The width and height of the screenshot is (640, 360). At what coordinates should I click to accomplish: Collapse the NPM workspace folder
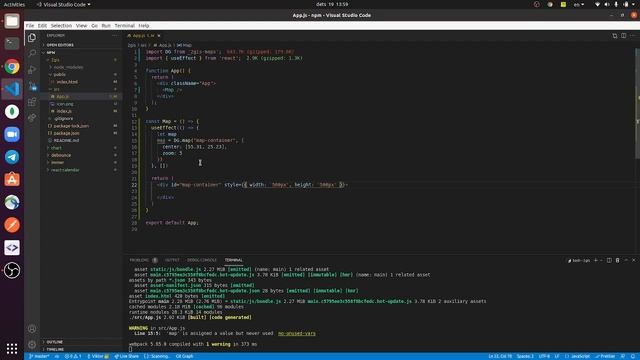[51, 53]
